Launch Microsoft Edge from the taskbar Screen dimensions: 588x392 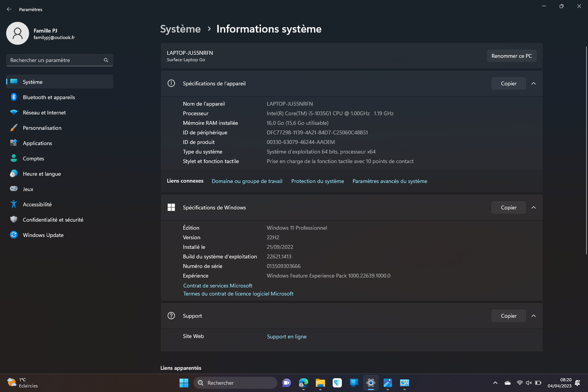(303, 383)
